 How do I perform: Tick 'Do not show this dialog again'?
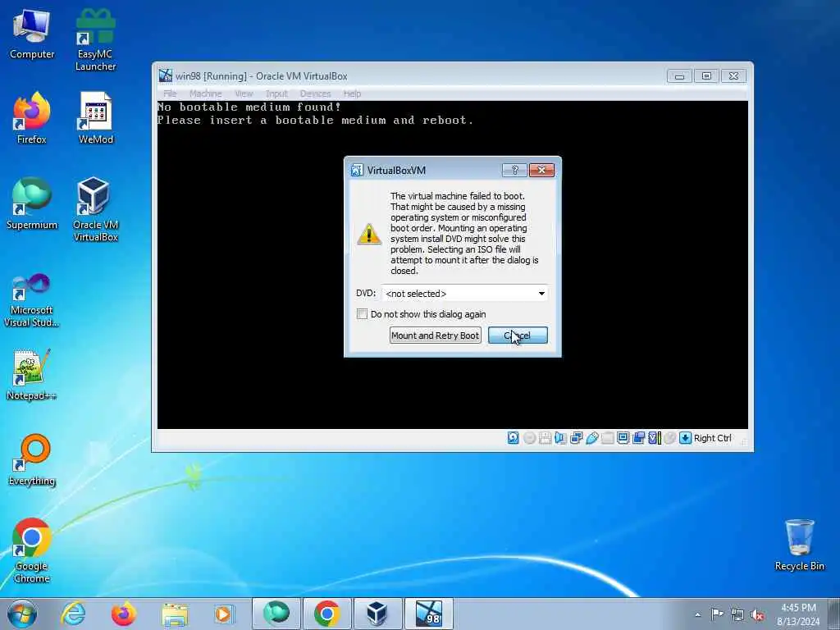[x=362, y=314]
